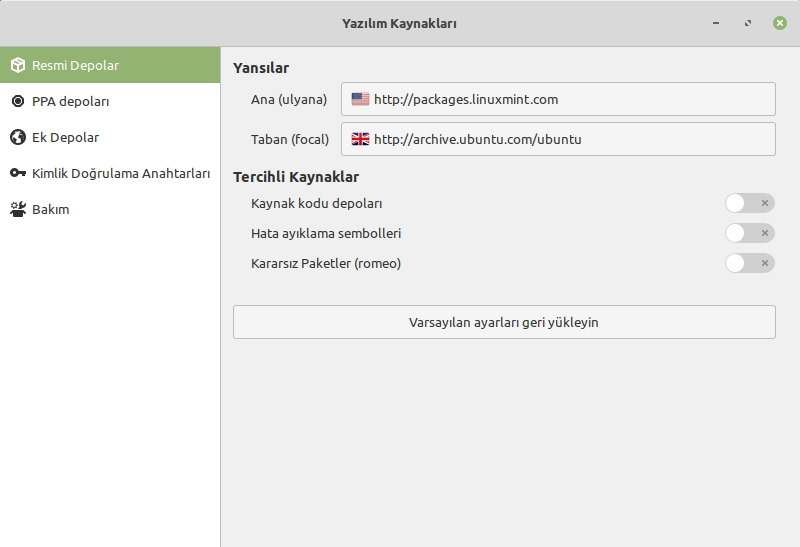Click the PPA depoları circle icon

coord(18,101)
